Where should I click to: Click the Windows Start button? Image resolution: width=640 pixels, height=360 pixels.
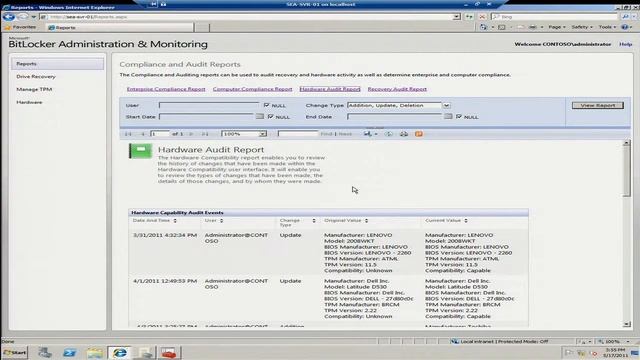pos(15,352)
